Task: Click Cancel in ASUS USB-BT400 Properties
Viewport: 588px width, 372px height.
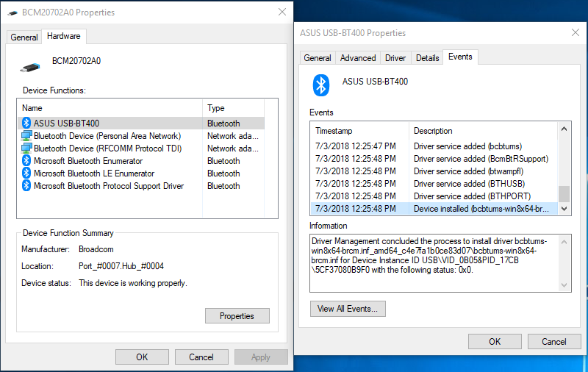Action: pos(554,341)
